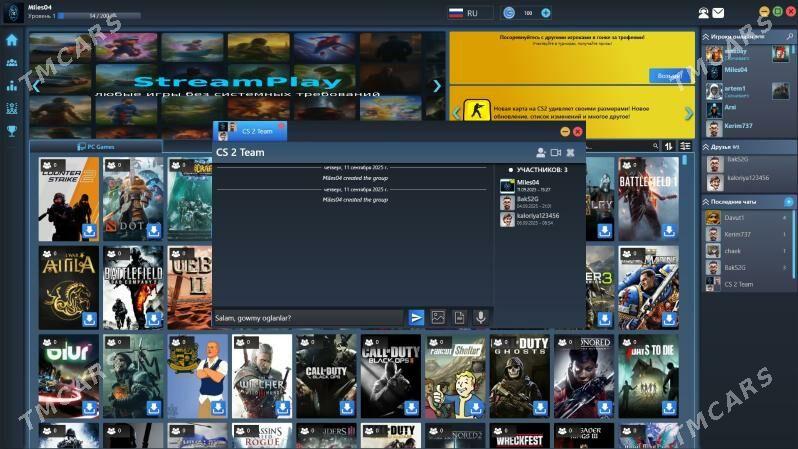This screenshot has height=449, width=798.
Task: Open the game list filter options
Action: pos(685,146)
